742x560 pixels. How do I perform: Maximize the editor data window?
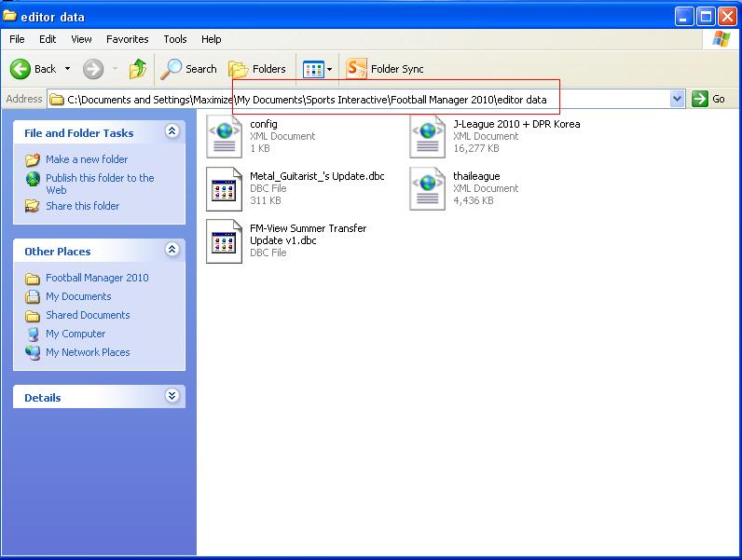coord(706,17)
